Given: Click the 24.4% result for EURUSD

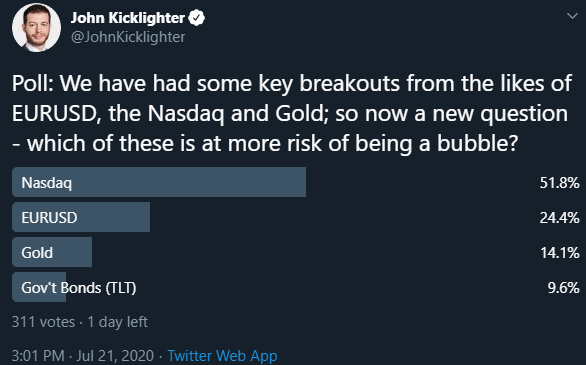Looking at the screenshot, I should 559,217.
